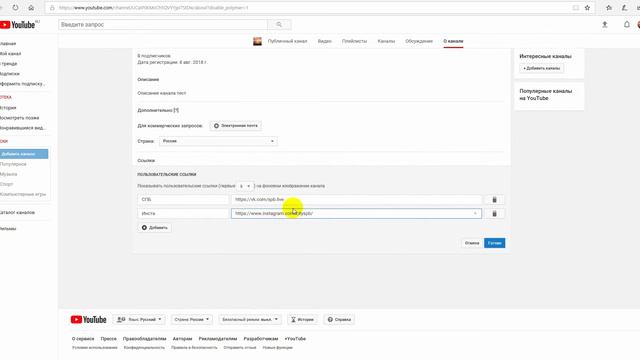The image size is (640, 360).
Task: Open the 'Разработчикам' footer link
Action: point(261,339)
